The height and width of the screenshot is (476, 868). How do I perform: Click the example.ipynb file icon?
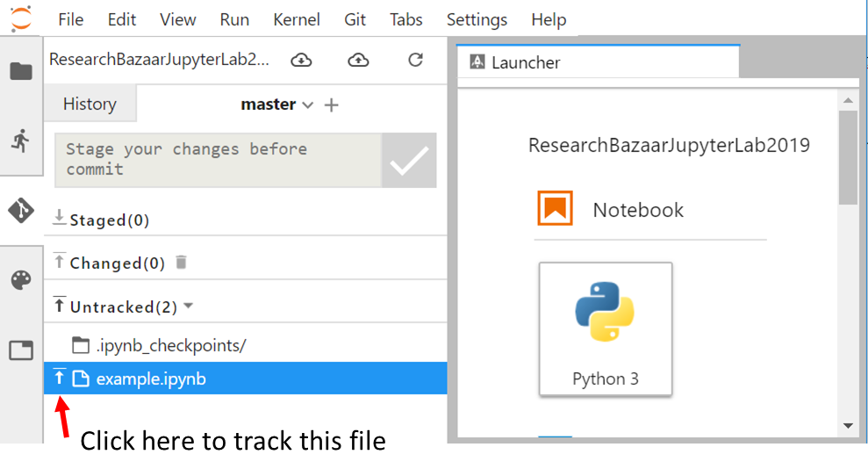click(81, 379)
